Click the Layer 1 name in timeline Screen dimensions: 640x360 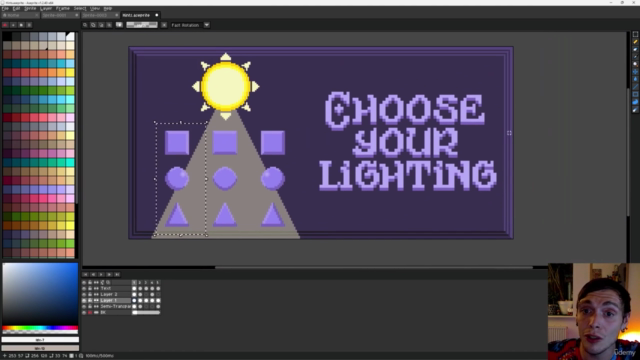point(109,300)
